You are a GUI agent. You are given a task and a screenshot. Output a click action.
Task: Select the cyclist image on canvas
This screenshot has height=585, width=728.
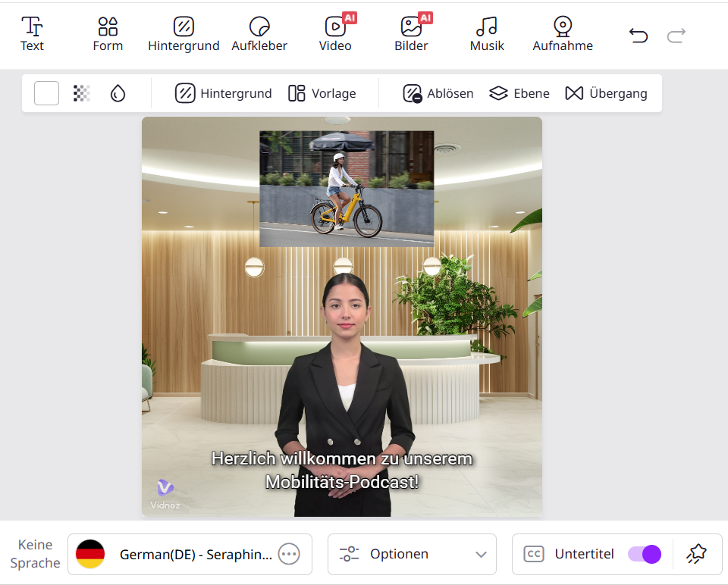[x=347, y=189]
